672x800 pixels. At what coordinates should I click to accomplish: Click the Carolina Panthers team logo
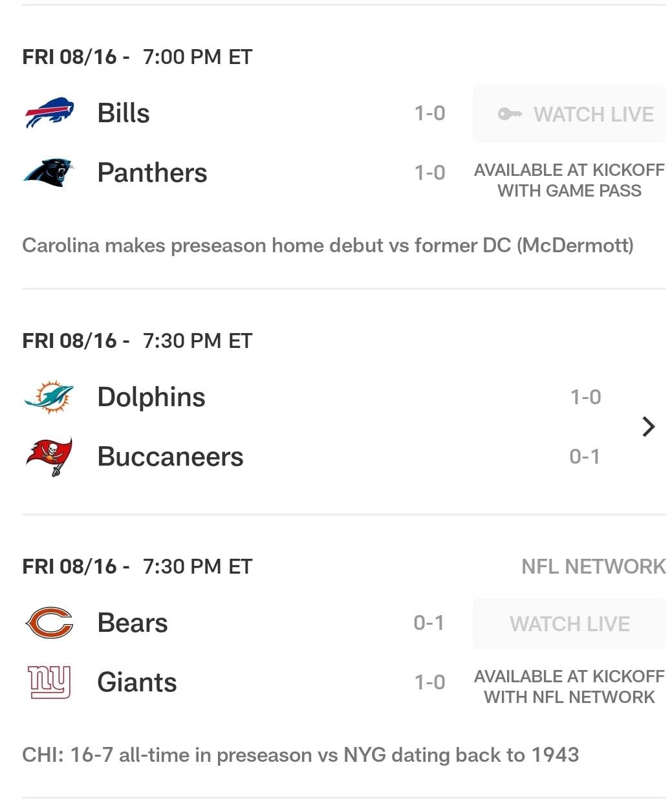tap(49, 172)
